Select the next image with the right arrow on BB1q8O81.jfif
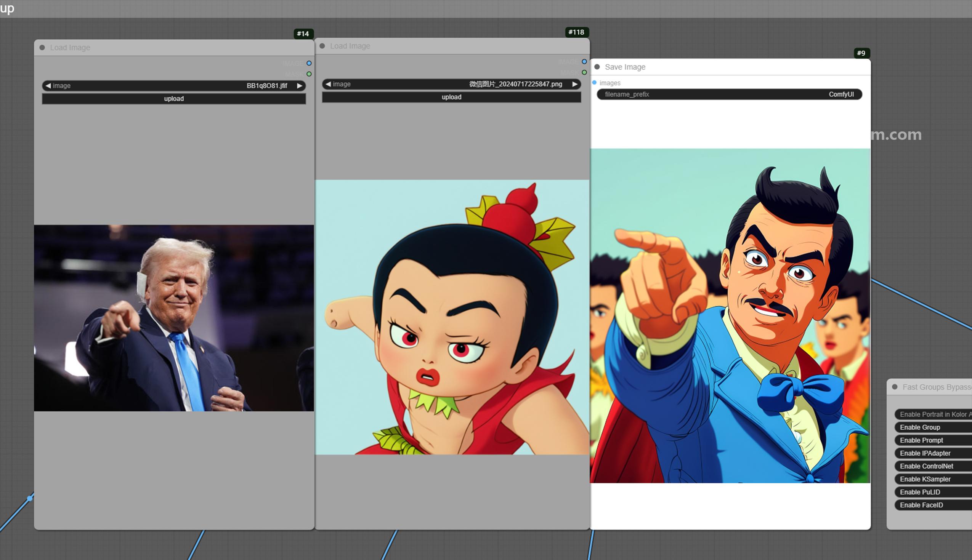Image resolution: width=972 pixels, height=560 pixels. point(299,86)
